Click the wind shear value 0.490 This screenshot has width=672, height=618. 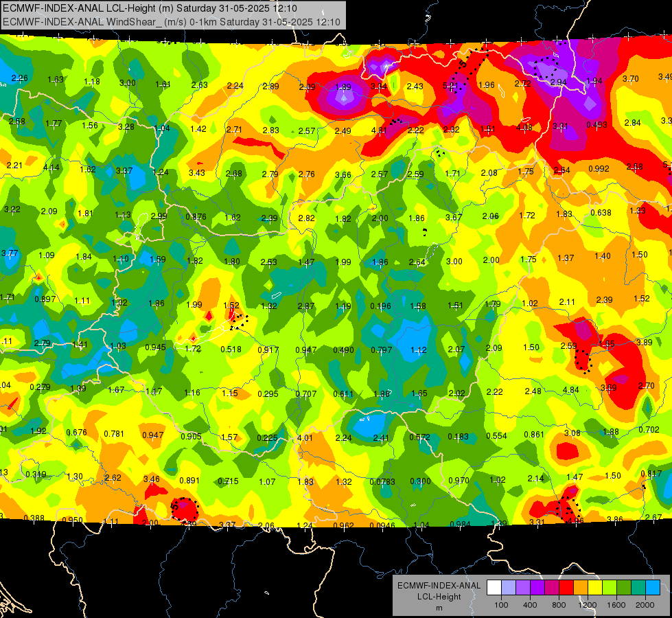point(343,350)
